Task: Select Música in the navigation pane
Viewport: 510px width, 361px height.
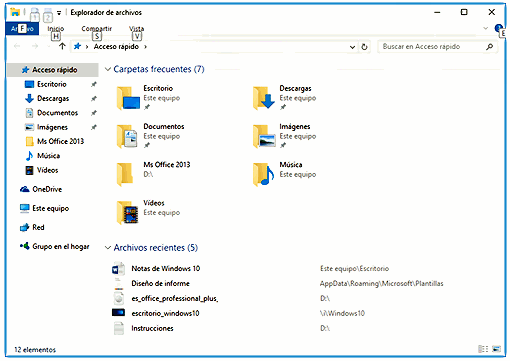Action: point(48,156)
